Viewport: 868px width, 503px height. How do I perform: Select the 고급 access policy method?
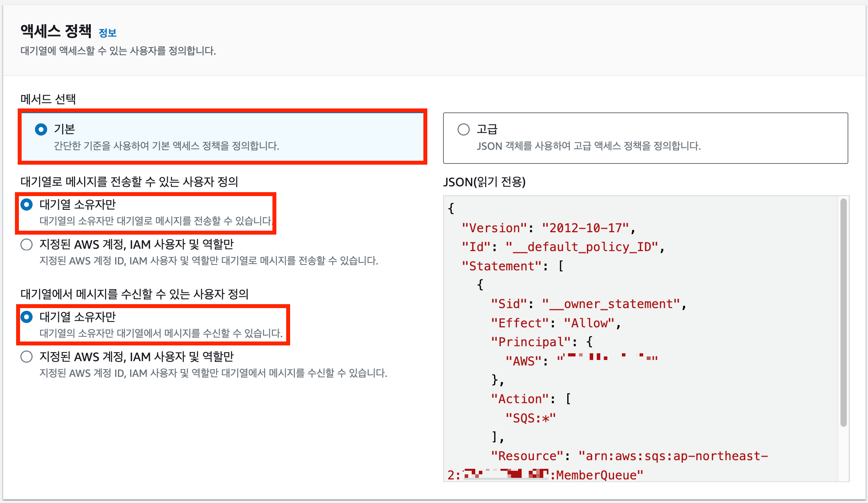463,129
